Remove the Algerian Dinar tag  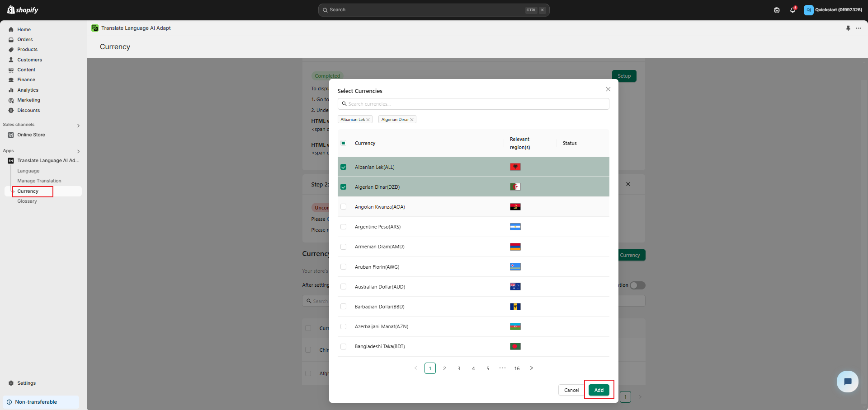pos(412,120)
